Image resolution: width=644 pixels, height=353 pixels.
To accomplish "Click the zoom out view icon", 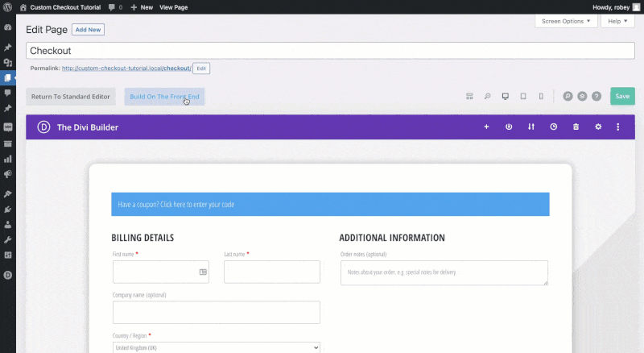I will (488, 96).
